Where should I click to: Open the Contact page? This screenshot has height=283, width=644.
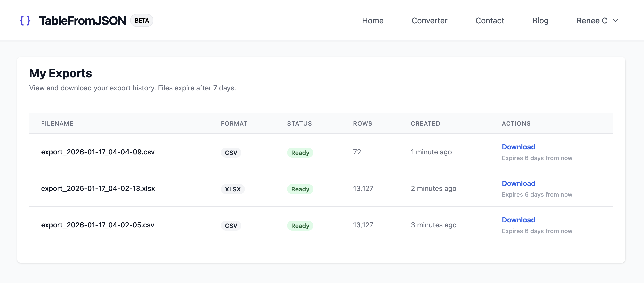pyautogui.click(x=490, y=21)
